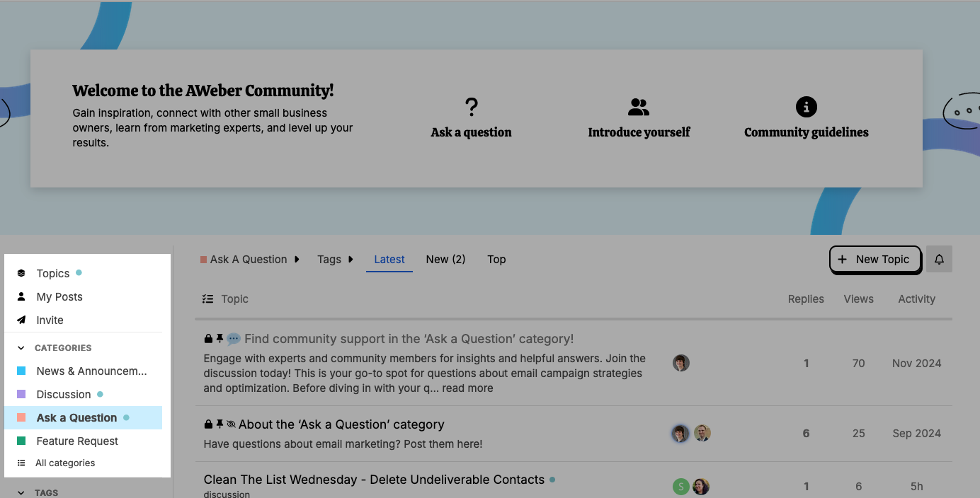
Task: Open the Tags breadcrumb dropdown arrow
Action: coord(351,259)
